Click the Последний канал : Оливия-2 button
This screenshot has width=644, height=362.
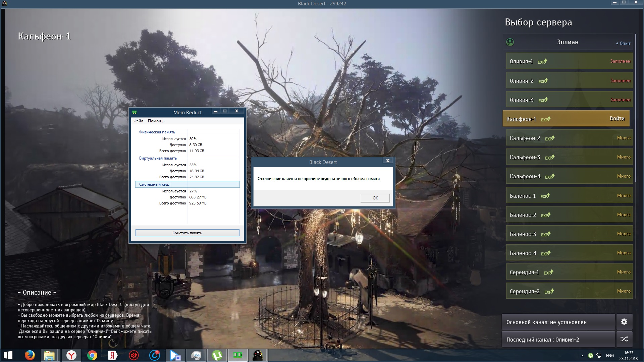tap(558, 339)
